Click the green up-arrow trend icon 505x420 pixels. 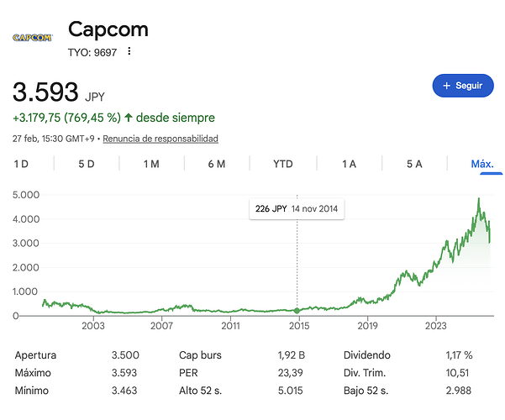[x=129, y=118]
